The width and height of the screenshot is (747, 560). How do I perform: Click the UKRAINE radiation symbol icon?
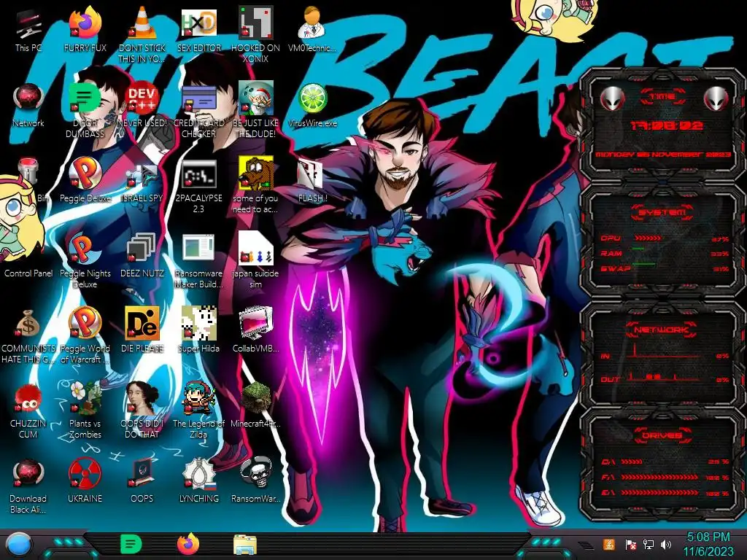coord(85,474)
